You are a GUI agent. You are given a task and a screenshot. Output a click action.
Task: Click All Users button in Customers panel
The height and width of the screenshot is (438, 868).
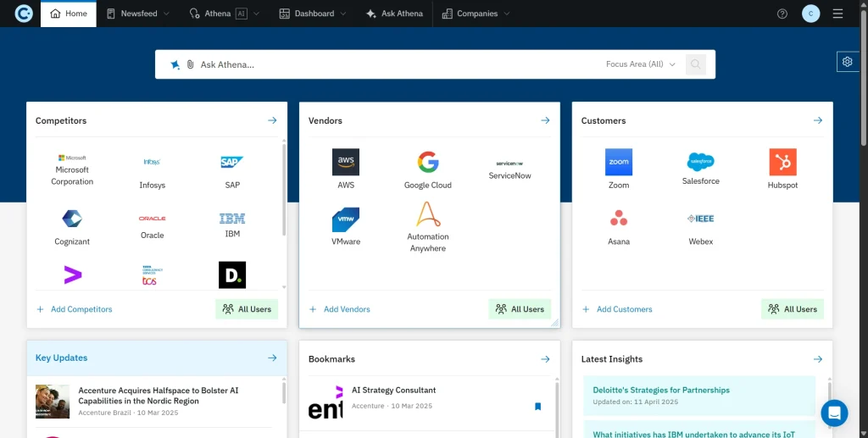tap(793, 309)
